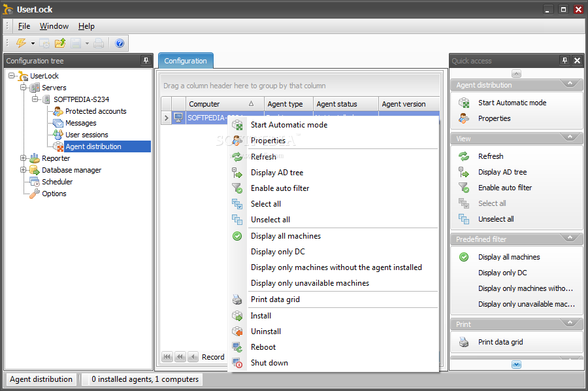This screenshot has height=391, width=588.
Task: Select User sessions in the tree
Action: (87, 135)
